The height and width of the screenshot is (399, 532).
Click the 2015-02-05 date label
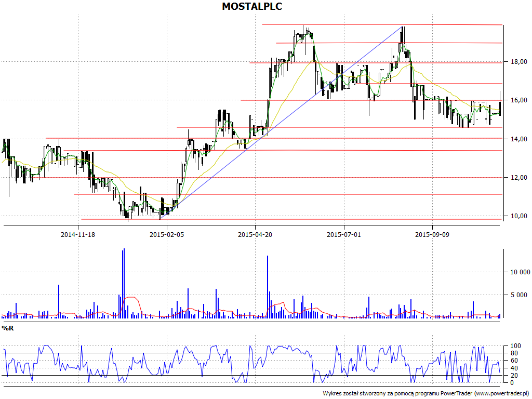coord(167,234)
